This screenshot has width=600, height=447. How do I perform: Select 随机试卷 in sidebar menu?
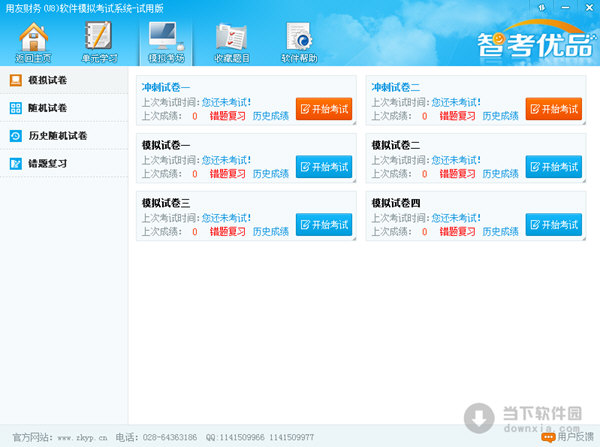tap(64, 108)
